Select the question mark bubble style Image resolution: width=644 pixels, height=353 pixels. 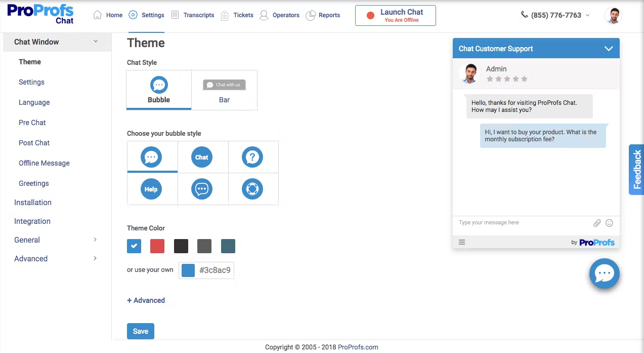click(x=252, y=157)
